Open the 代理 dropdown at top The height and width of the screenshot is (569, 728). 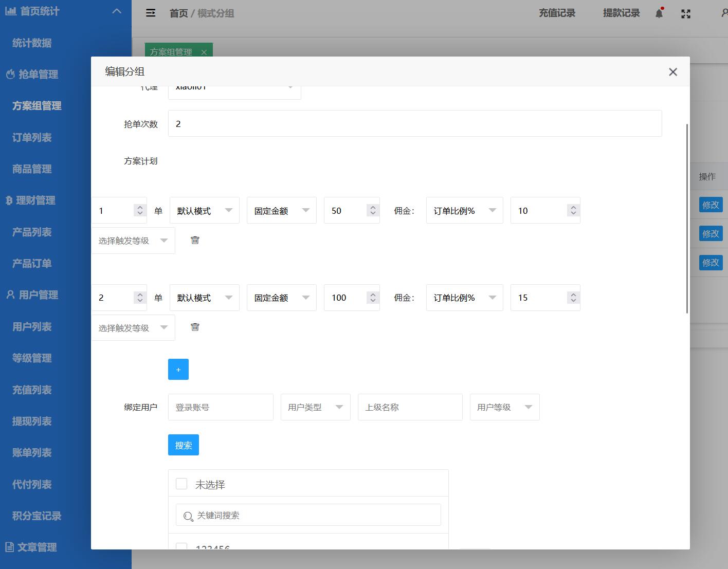pos(234,93)
